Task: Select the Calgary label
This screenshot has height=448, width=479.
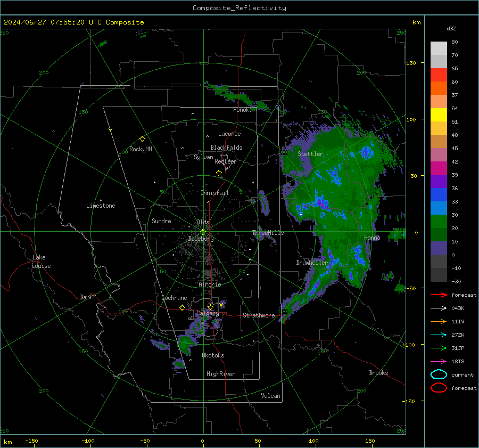Action: [x=208, y=313]
